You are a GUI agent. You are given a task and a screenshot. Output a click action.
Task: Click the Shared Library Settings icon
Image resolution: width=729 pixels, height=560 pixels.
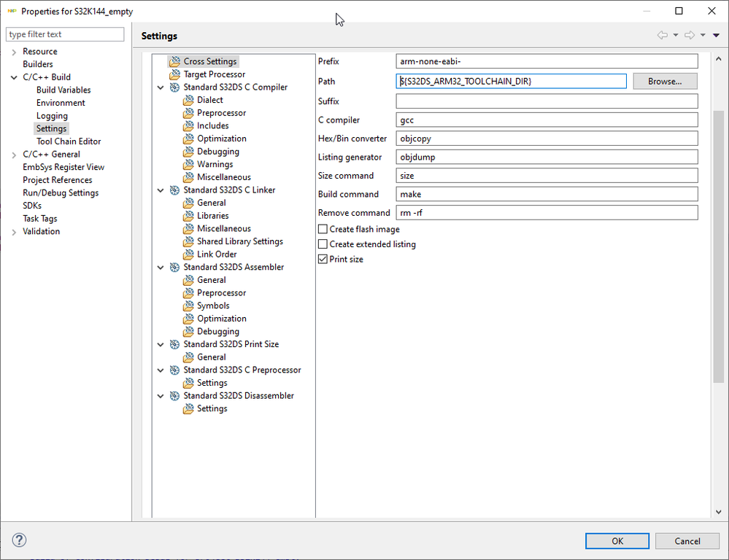pyautogui.click(x=188, y=241)
